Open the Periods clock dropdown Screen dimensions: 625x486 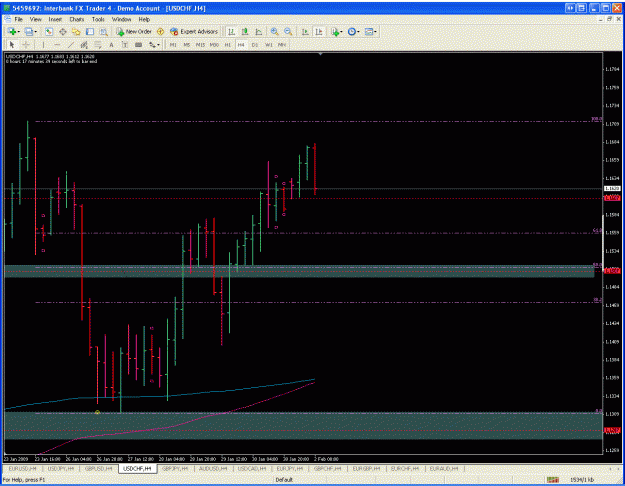[353, 31]
